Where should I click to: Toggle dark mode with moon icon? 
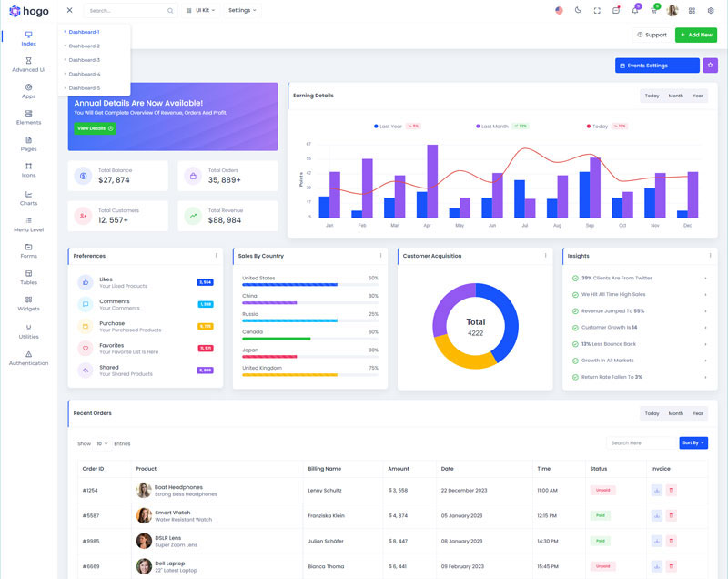click(578, 11)
